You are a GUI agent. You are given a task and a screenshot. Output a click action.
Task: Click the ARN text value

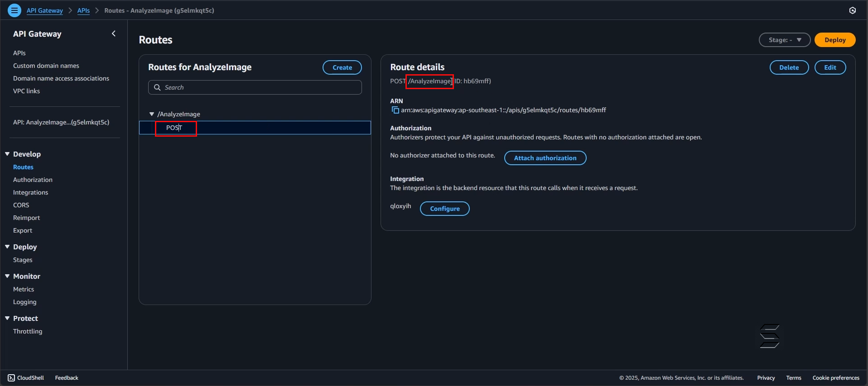click(503, 110)
